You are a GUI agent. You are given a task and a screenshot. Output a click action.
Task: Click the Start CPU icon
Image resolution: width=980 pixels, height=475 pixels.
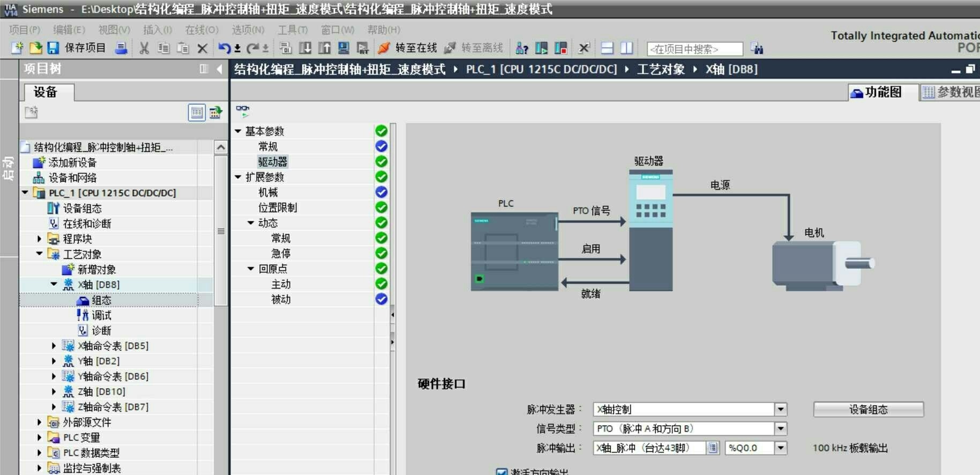coord(541,48)
